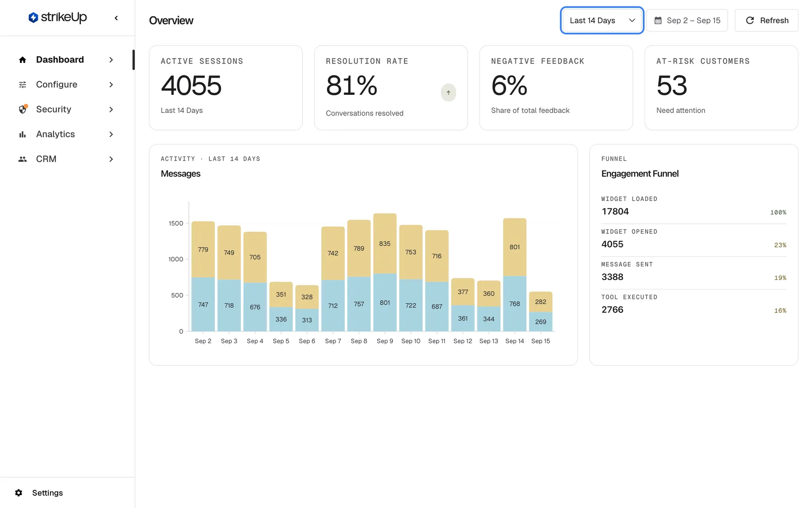
Task: Click the Refresh button label
Action: point(774,20)
